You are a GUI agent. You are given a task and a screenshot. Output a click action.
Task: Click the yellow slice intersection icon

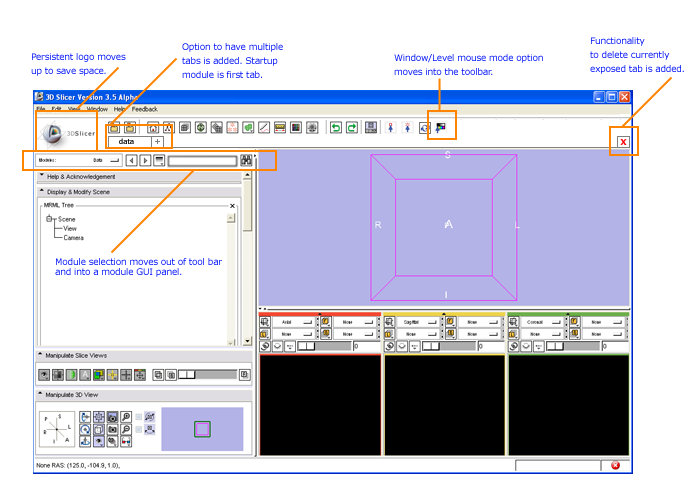[x=113, y=375]
